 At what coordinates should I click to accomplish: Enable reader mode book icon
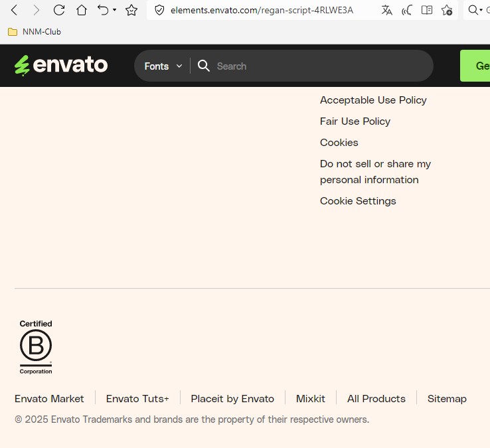427,10
